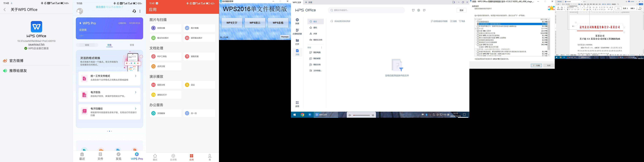Open 常用 section three-dot menu in WPS Office
Viewport: 644px width, 162px height.
click(322, 47)
